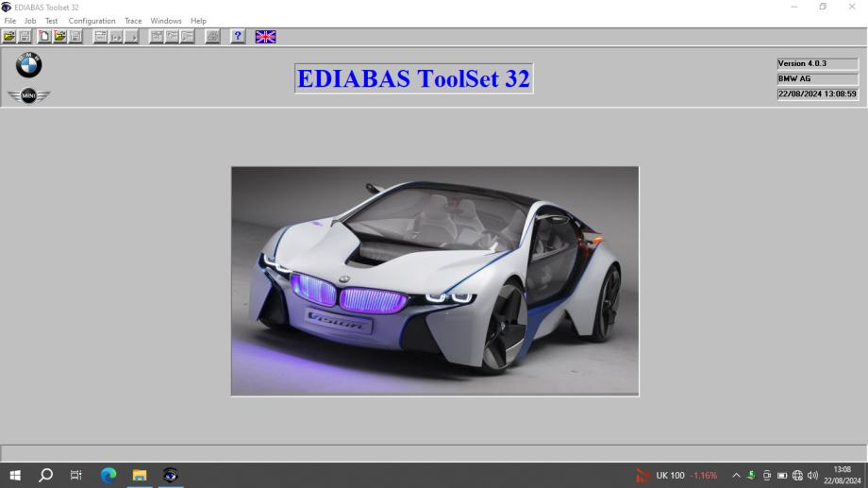This screenshot has width=868, height=488.
Task: Open the Configuration menu
Action: tap(92, 21)
